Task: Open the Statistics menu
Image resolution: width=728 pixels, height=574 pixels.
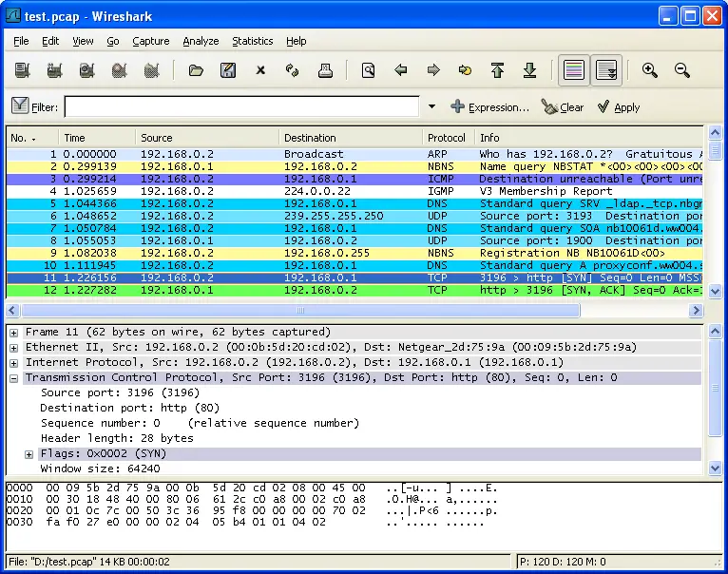Action: pos(252,41)
